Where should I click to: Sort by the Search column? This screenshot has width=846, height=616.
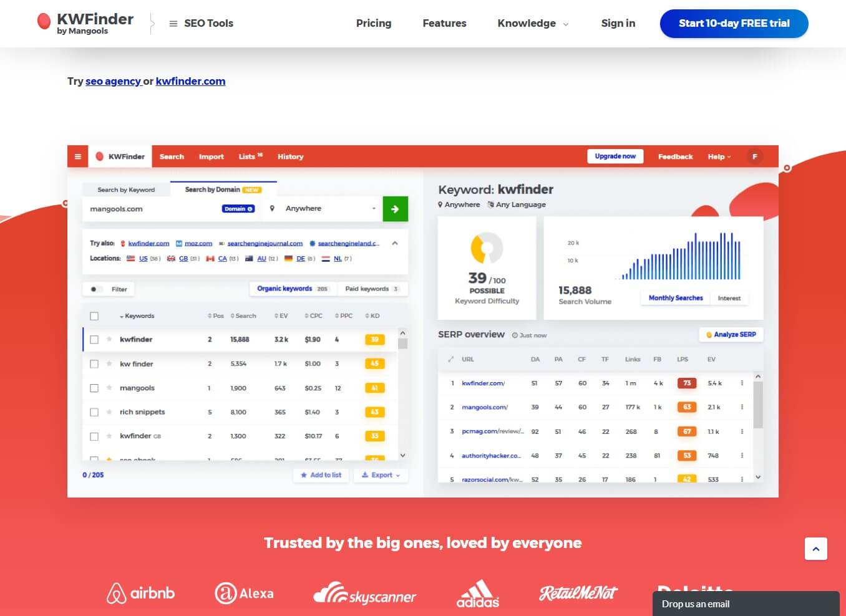pos(243,316)
